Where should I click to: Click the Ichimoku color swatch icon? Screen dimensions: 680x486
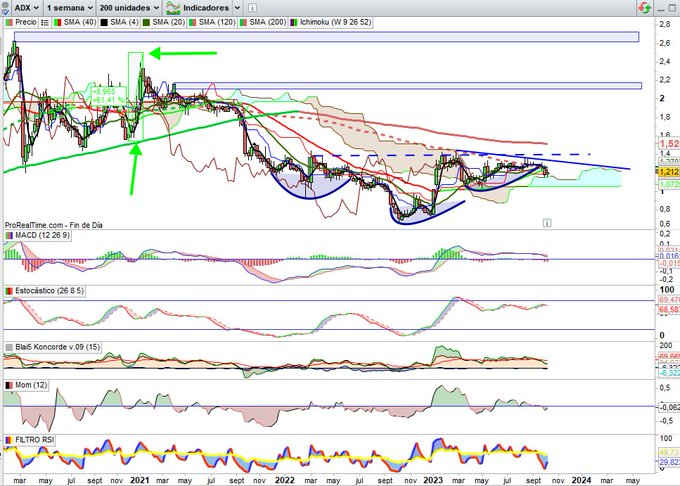(294, 23)
